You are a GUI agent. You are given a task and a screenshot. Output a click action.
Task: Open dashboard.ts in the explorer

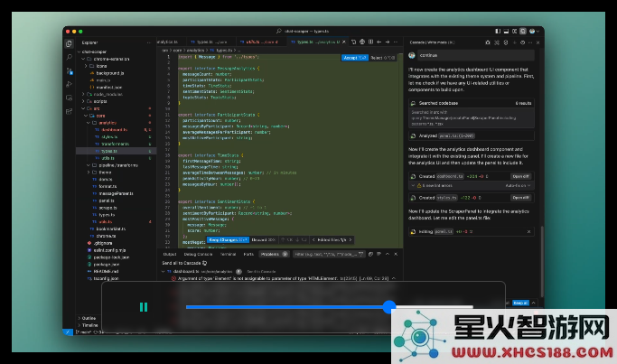[x=114, y=129]
